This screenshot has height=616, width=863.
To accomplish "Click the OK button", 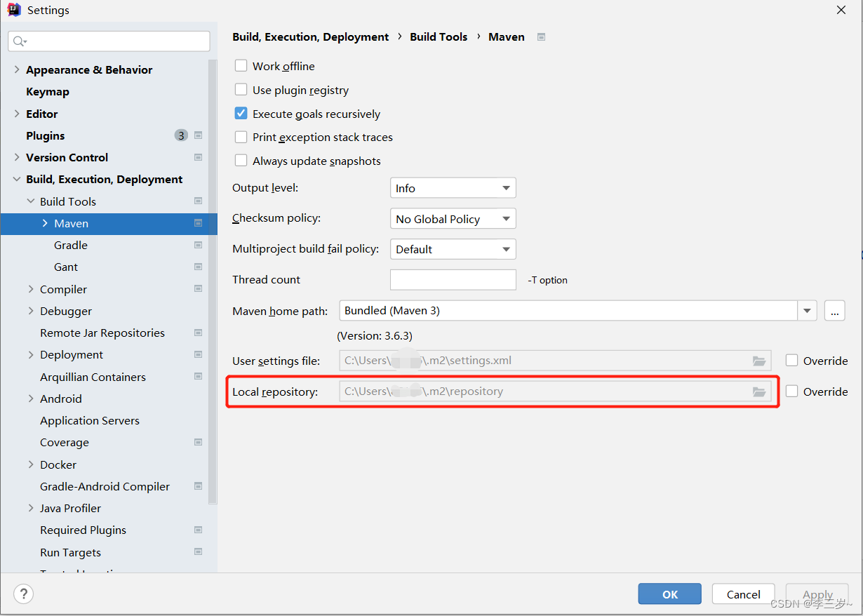I will (x=670, y=594).
